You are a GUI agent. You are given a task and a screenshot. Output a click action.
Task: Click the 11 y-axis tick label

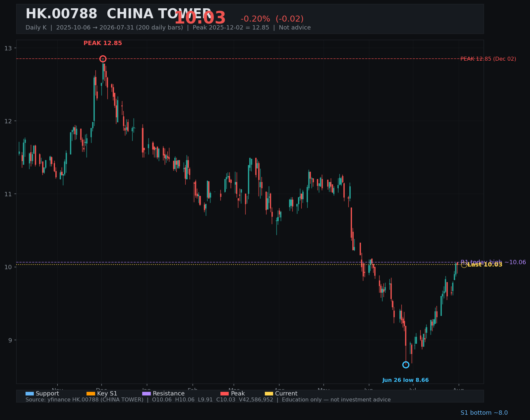pos(8,194)
